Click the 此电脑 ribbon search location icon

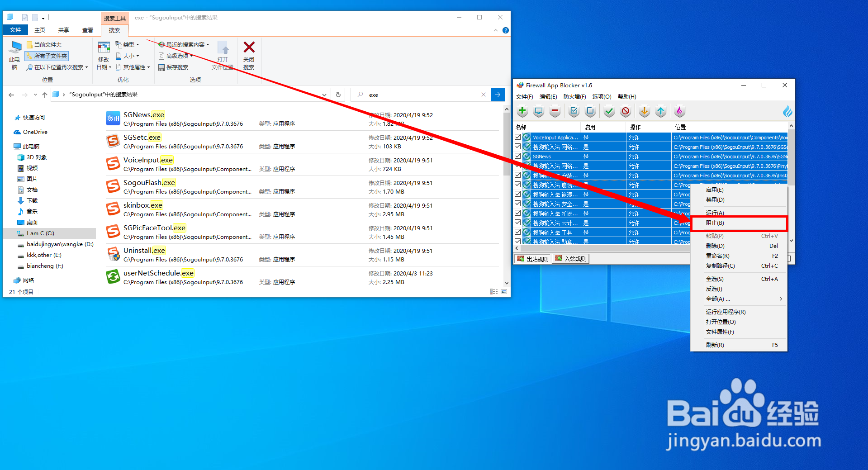[x=16, y=47]
